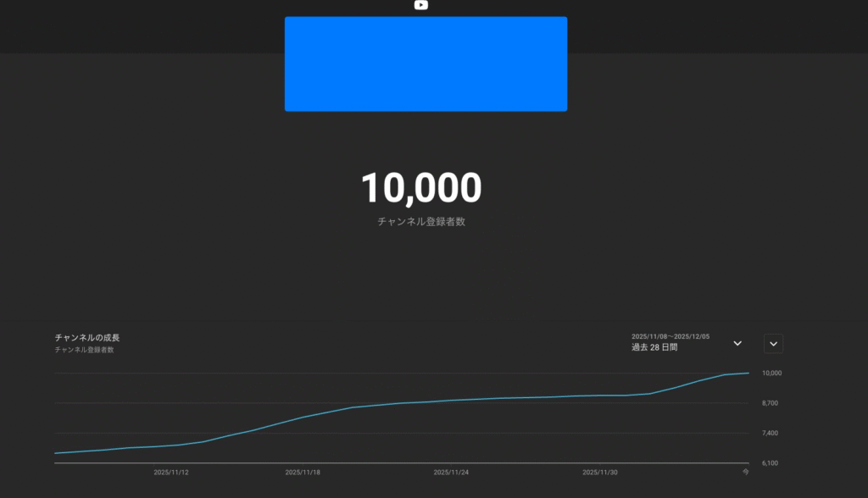Screen dimensions: 868x498
Task: Click the 2025/11/18 x-axis date label
Action: [303, 472]
